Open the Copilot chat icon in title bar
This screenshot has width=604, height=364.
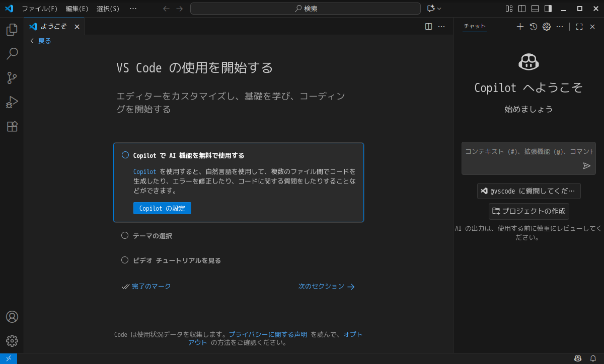pos(430,9)
